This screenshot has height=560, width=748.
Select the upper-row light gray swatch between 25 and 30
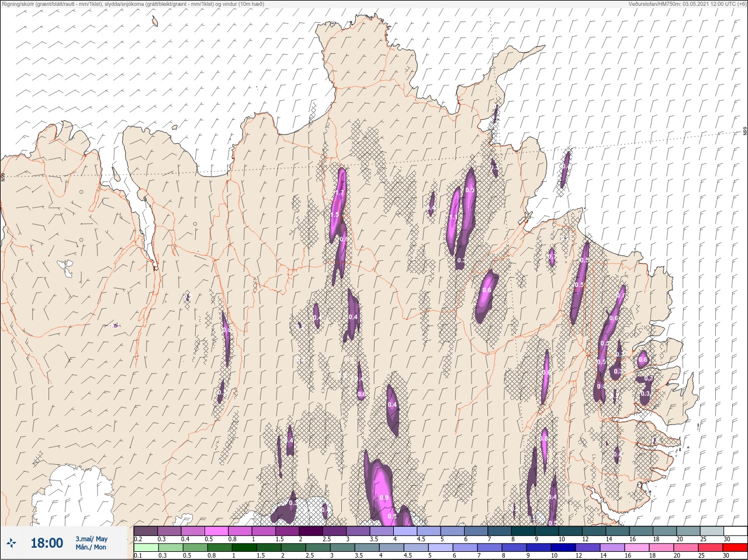(x=712, y=531)
